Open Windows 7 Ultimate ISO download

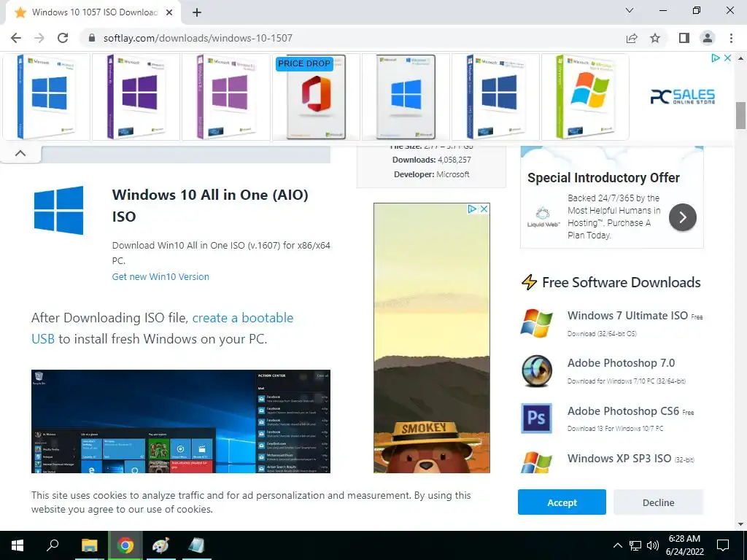627,316
